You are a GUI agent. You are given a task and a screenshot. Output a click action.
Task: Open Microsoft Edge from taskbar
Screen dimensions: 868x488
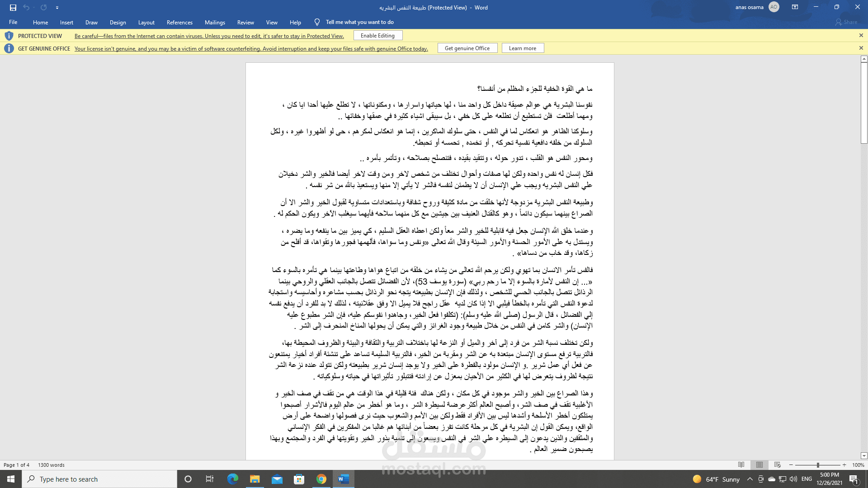pyautogui.click(x=233, y=479)
